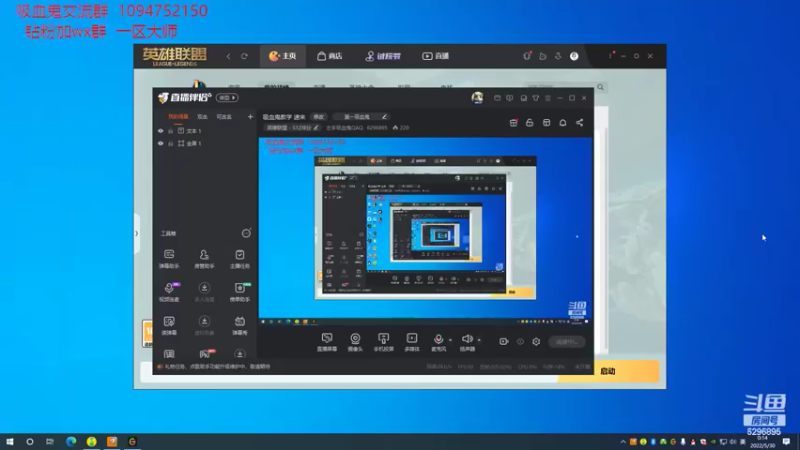
Task: Open toolbox more options circle icon
Action: 246,233
